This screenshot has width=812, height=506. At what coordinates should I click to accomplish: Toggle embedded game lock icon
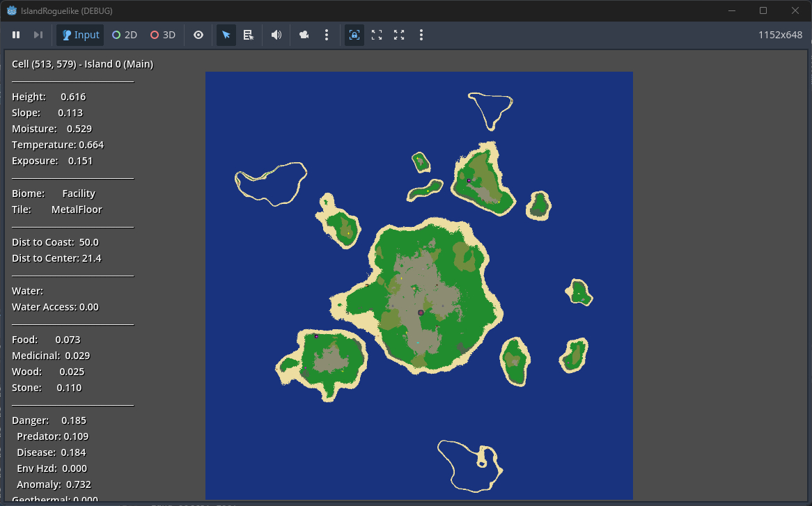tap(354, 35)
